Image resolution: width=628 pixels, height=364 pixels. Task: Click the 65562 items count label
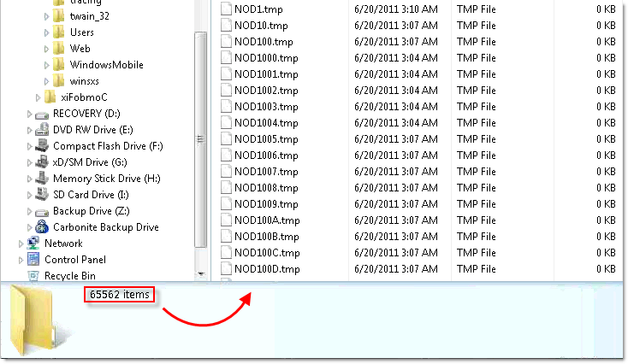[x=119, y=295]
